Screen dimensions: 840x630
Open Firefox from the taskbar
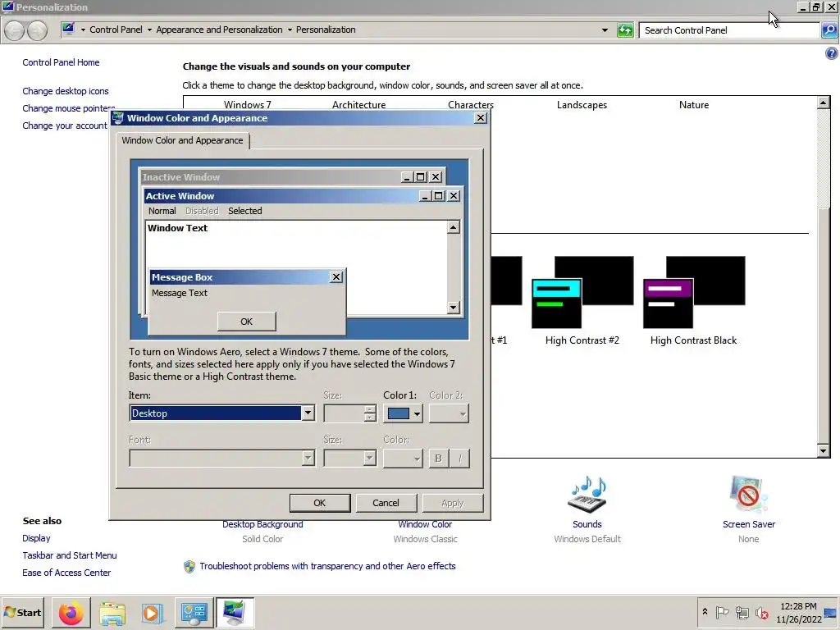pos(71,613)
